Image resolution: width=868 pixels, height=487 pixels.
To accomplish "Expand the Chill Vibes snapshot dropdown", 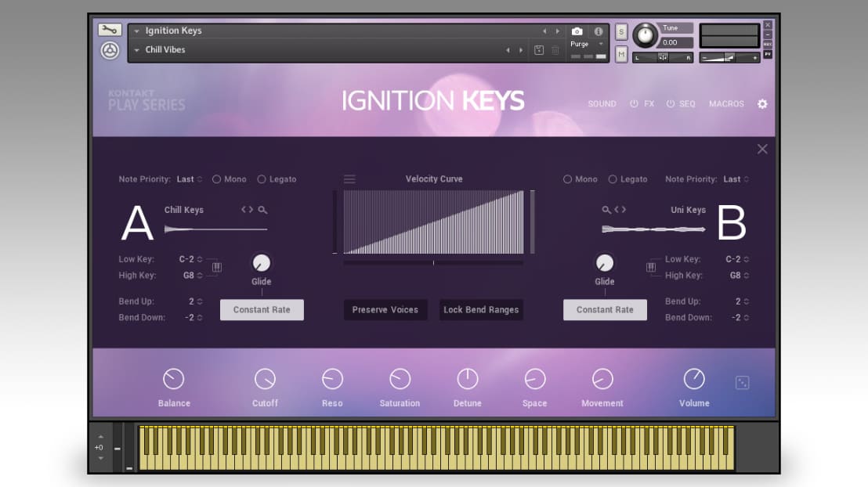I will click(139, 49).
